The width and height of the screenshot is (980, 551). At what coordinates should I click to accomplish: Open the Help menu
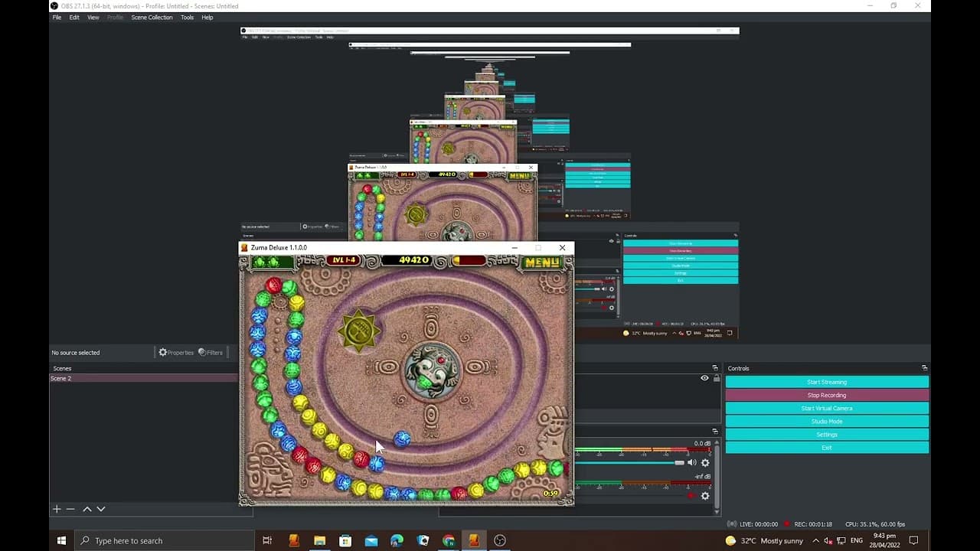[207, 18]
